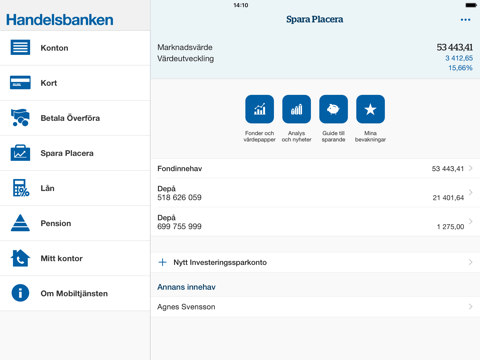Open Agnes Svensson holdings

coord(315,307)
